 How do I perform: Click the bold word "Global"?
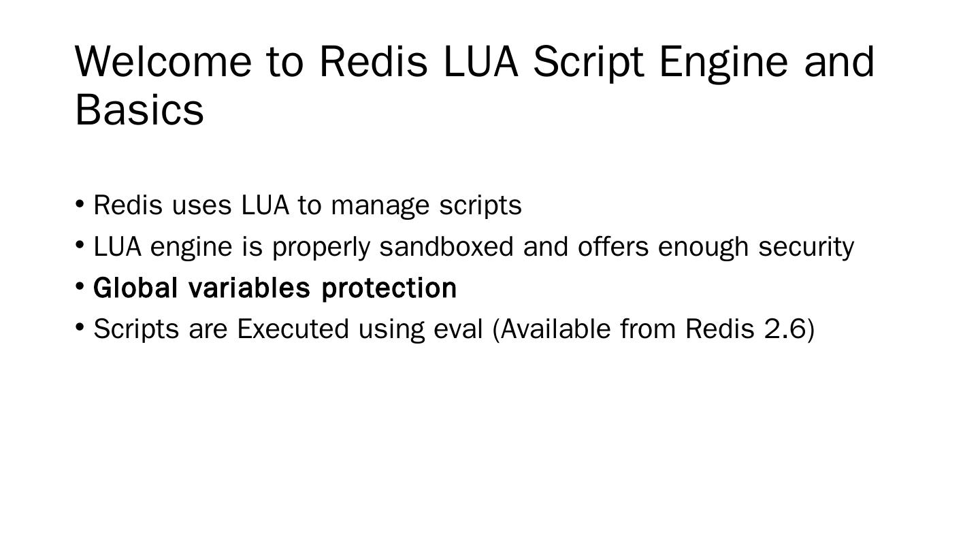pos(135,288)
